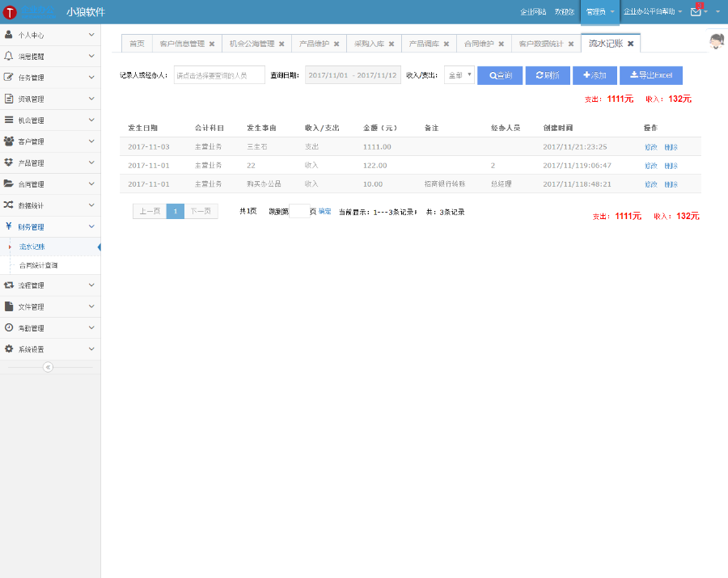Screen dimensions: 728x578
Task: Click the 机会管理 list icon
Action: pyautogui.click(x=8, y=120)
